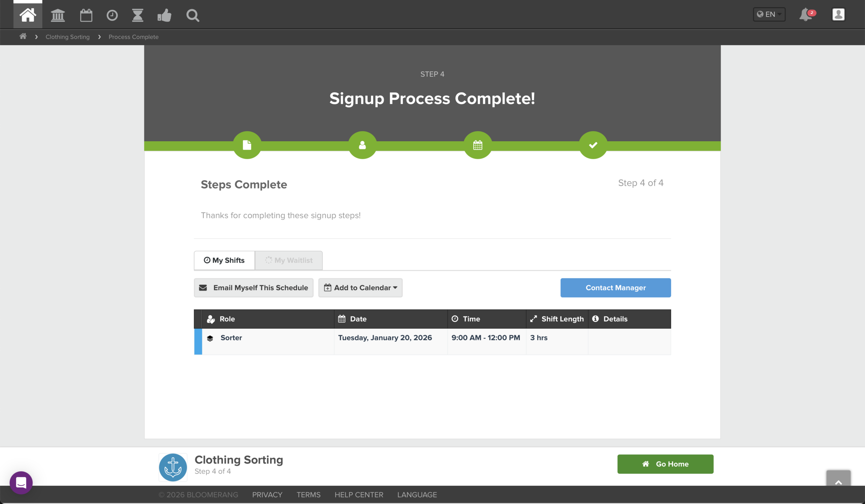Image resolution: width=865 pixels, height=504 pixels.
Task: Expand the Add to Calendar dropdown
Action: click(x=361, y=287)
